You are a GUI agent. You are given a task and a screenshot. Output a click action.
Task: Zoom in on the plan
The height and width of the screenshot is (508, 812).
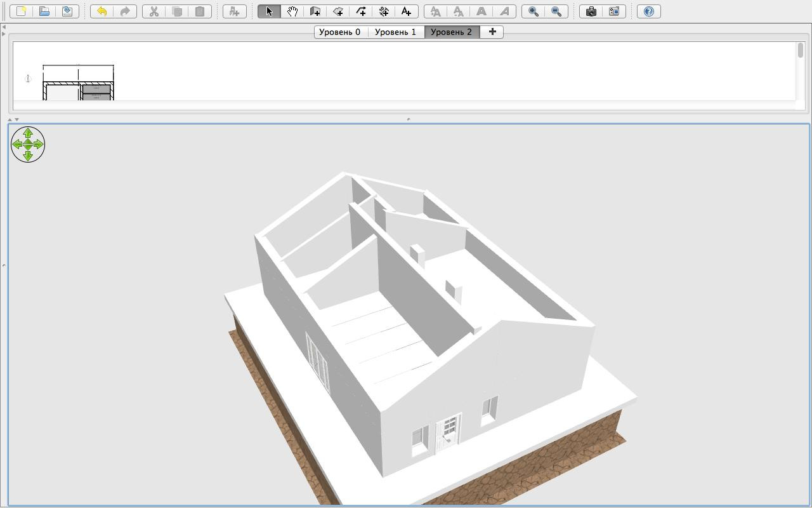(534, 11)
